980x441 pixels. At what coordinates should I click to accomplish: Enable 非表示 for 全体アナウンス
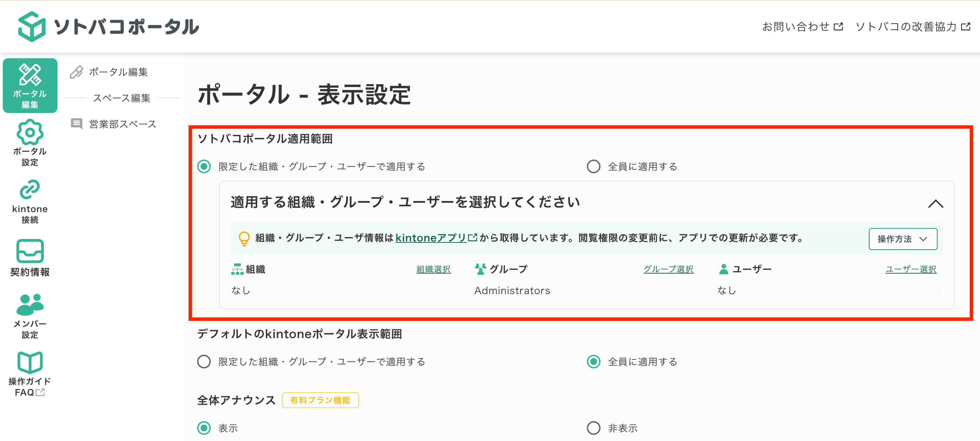[x=593, y=428]
